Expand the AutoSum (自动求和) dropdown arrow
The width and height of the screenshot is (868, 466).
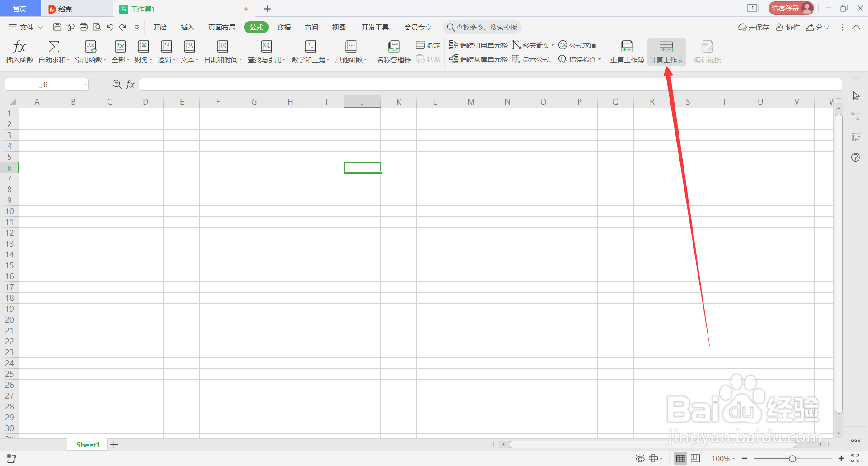[x=68, y=60]
